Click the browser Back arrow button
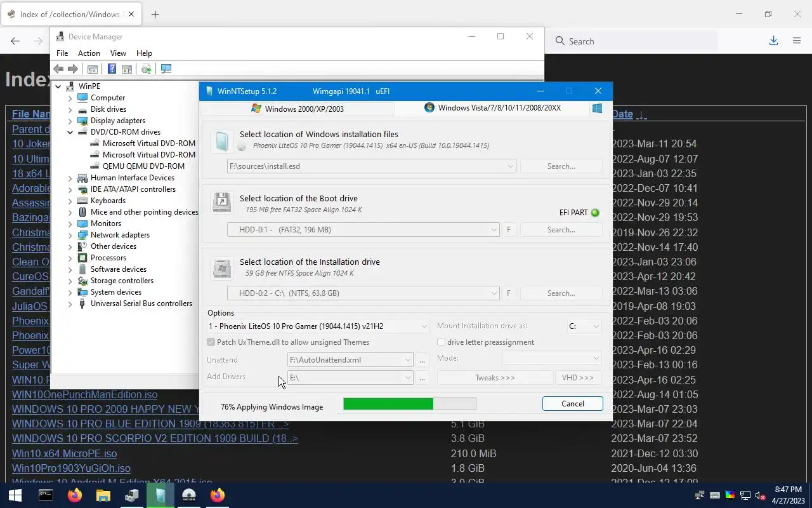Image resolution: width=812 pixels, height=508 pixels. [x=15, y=41]
